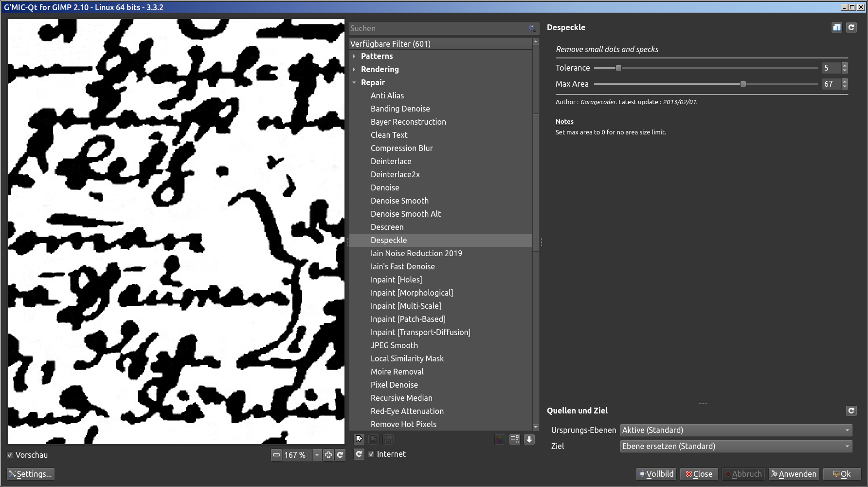Screen dimensions: 868x487
Task: Click the update filters icon beside Internet
Action: click(x=359, y=454)
